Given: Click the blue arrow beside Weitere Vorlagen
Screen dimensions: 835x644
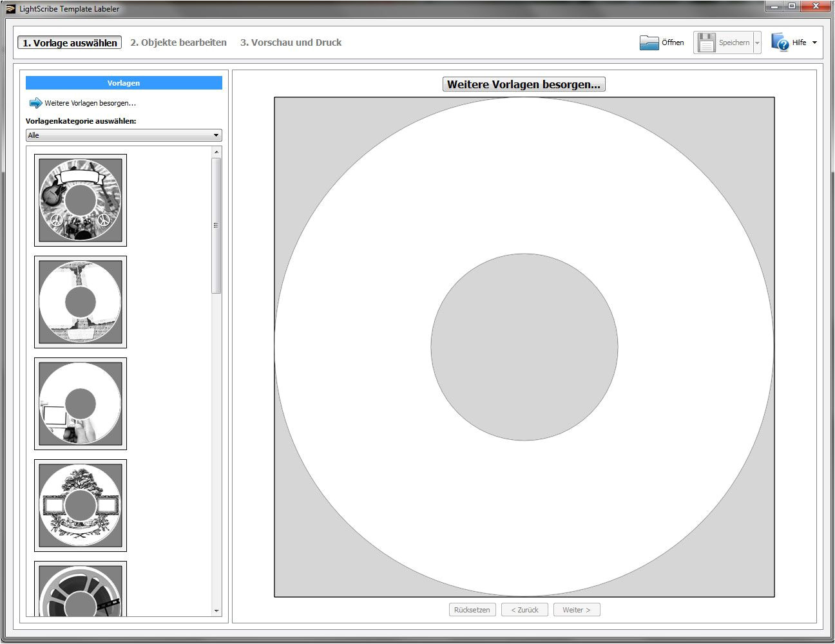Looking at the screenshot, I should point(35,103).
